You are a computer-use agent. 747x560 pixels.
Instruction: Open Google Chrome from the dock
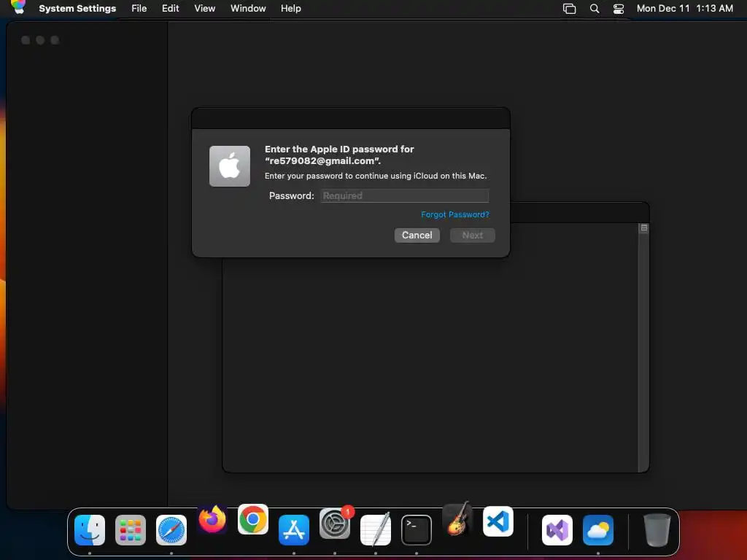(253, 519)
